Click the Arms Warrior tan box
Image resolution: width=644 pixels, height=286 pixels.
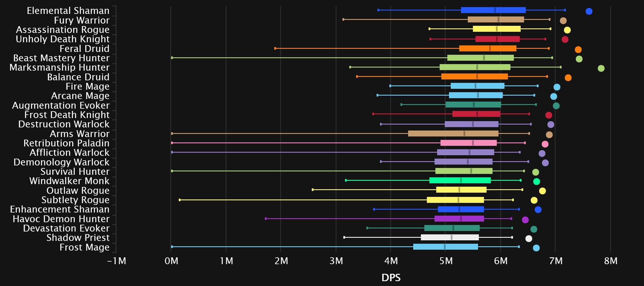(453, 133)
